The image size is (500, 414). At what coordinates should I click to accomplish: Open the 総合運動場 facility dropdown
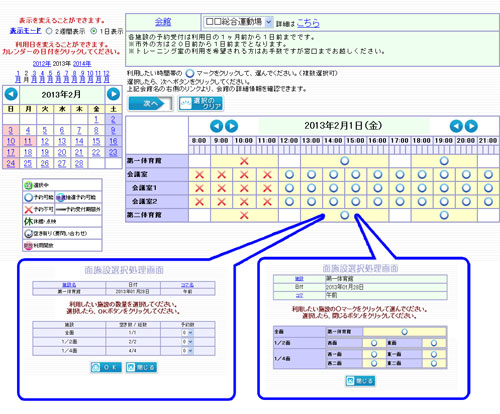point(238,22)
